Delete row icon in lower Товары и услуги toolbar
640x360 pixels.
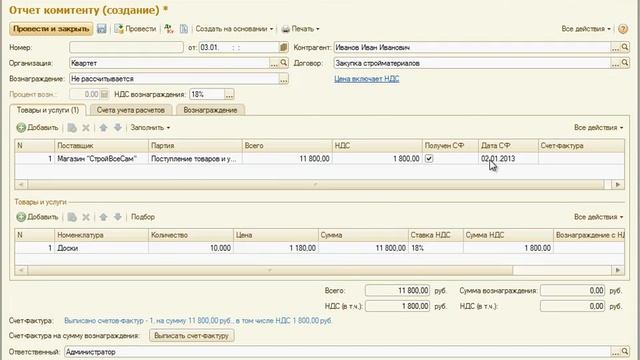pos(86,217)
